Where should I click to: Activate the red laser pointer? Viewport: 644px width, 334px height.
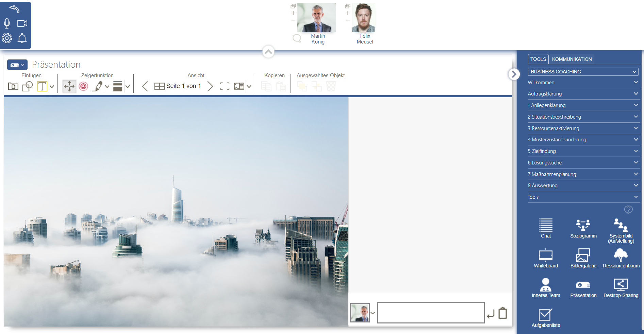point(83,86)
